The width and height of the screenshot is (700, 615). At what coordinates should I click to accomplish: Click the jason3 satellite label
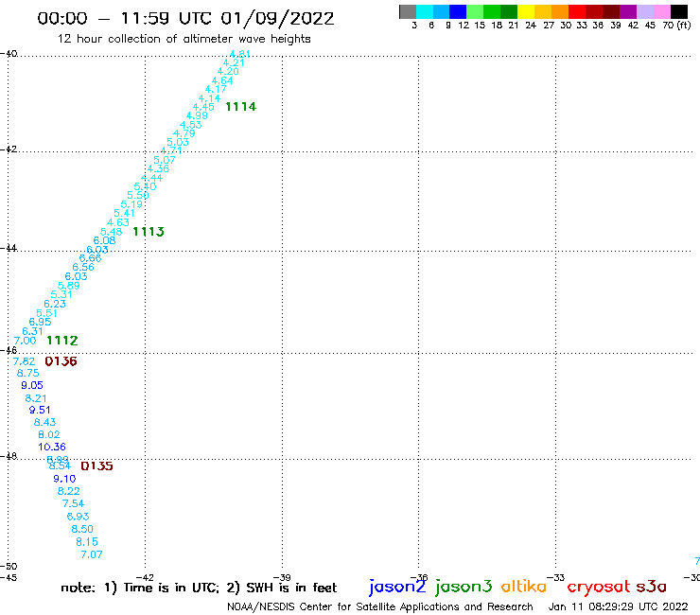464,587
